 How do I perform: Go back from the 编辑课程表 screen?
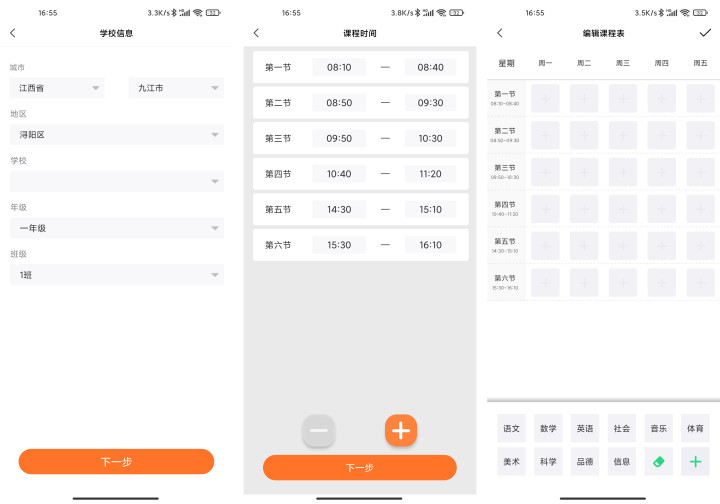click(x=500, y=33)
